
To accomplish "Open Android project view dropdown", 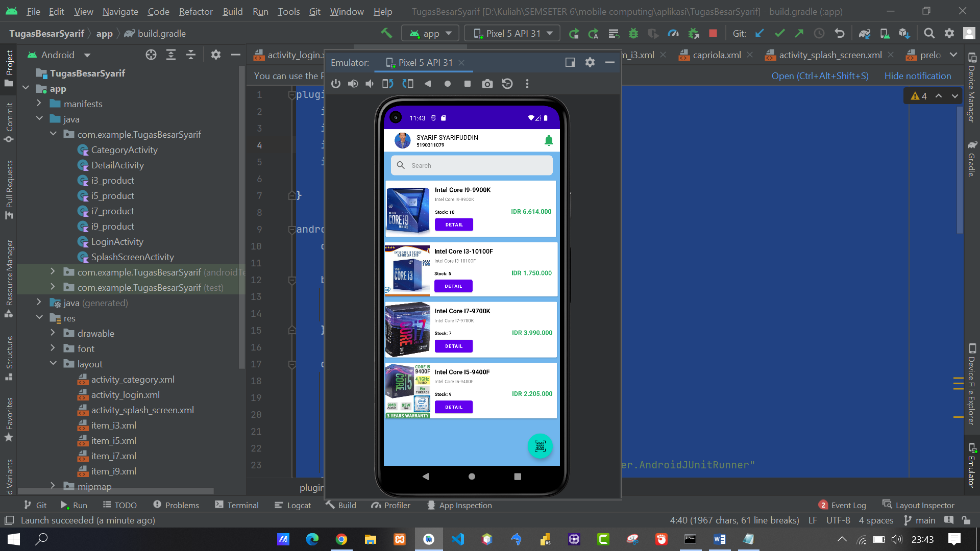I will 59,55.
